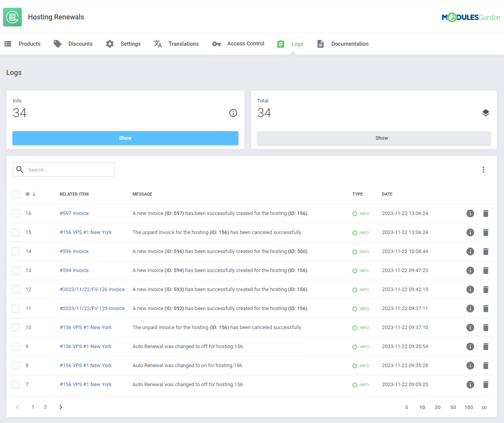
Task: Toggle the select-all checkbox in table header
Action: coord(16,194)
